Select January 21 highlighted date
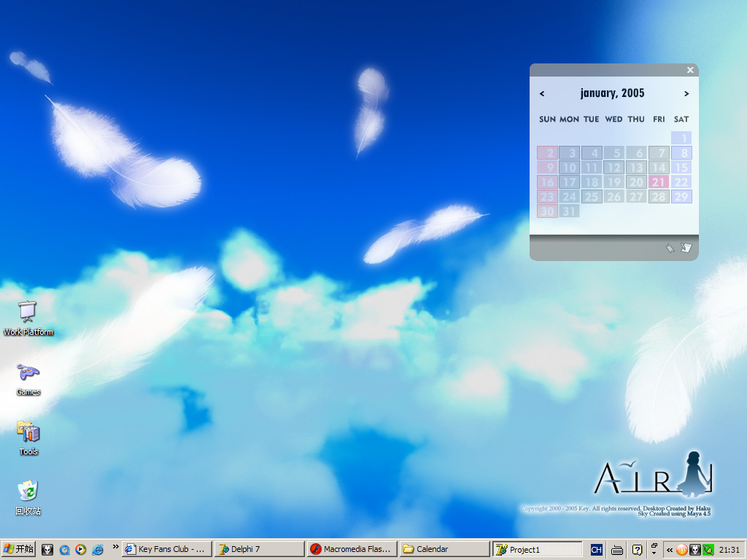This screenshot has width=747, height=560. [659, 182]
